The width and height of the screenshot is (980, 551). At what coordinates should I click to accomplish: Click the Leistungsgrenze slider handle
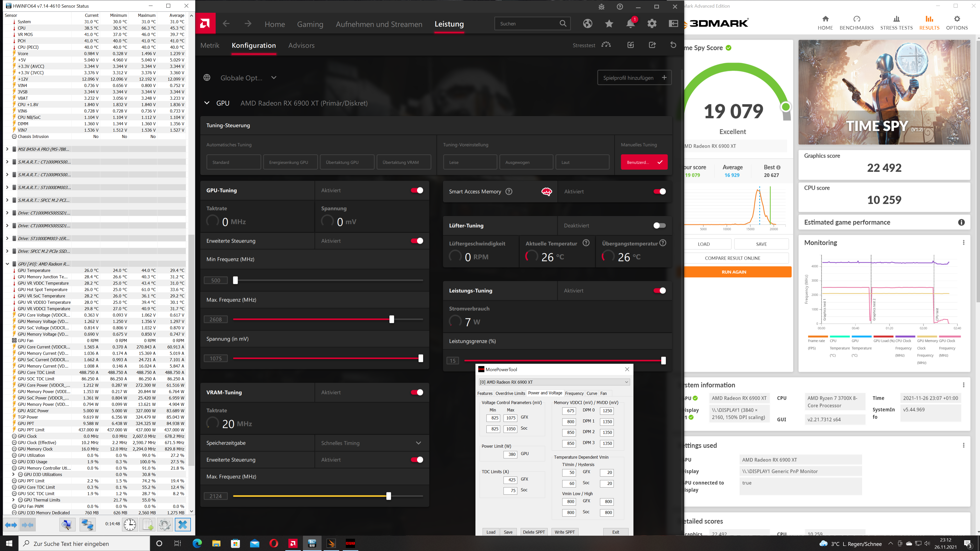point(663,360)
